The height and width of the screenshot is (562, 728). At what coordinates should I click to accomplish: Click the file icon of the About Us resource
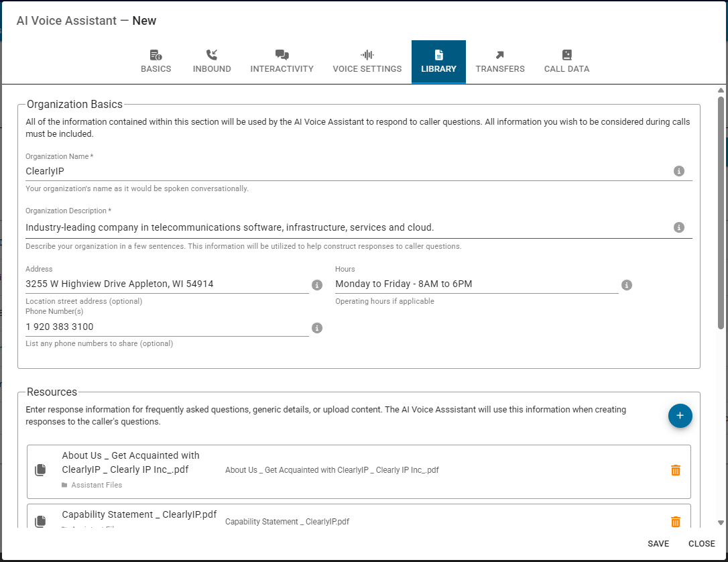[x=41, y=470]
